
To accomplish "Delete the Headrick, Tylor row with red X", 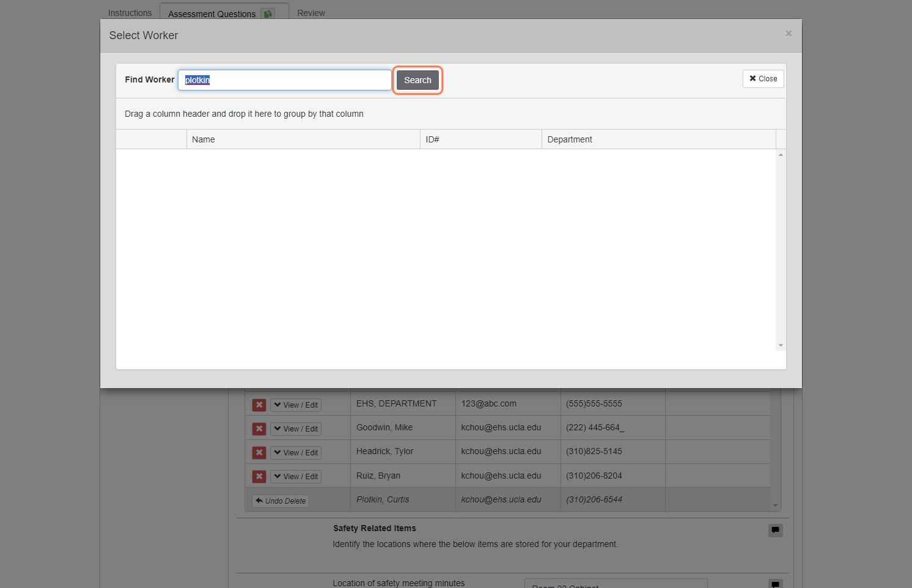I will click(259, 452).
